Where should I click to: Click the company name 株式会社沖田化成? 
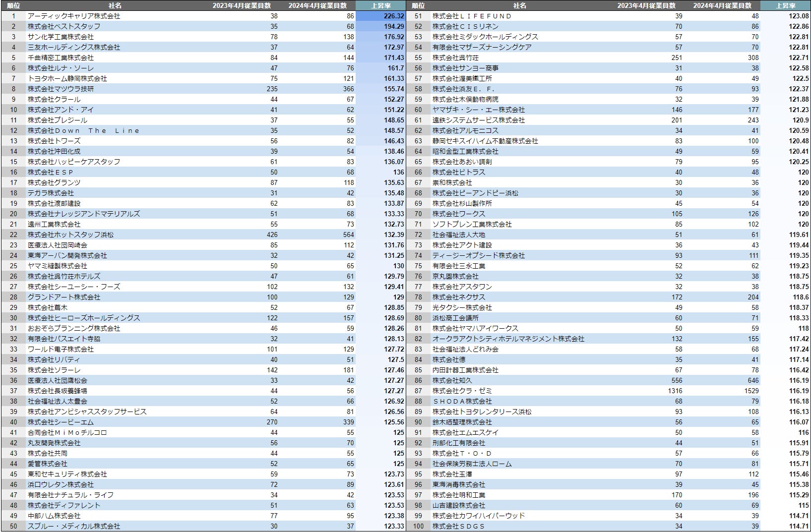pyautogui.click(x=54, y=151)
